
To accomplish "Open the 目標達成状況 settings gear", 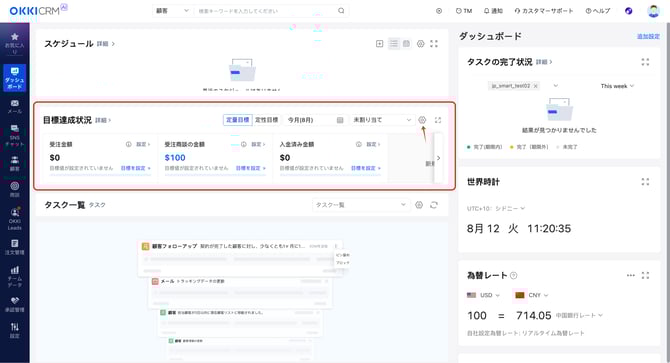I will [422, 120].
